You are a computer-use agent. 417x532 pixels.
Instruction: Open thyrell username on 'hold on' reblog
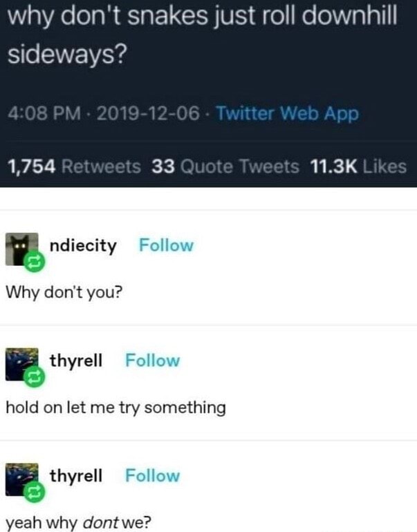pos(76,361)
